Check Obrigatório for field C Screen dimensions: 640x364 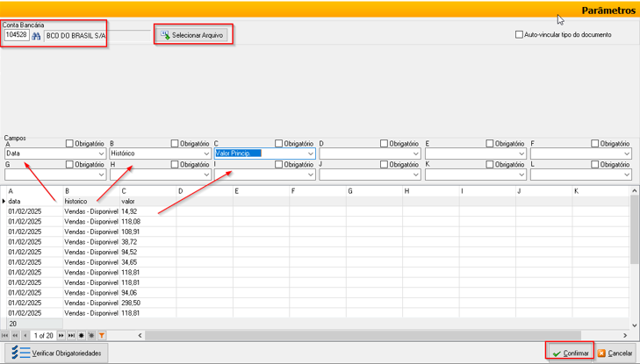(x=279, y=143)
